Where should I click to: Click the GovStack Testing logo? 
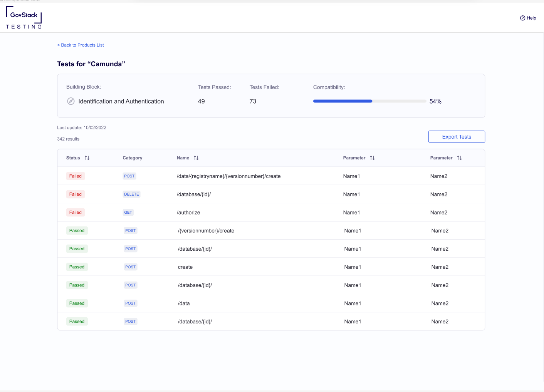[24, 18]
